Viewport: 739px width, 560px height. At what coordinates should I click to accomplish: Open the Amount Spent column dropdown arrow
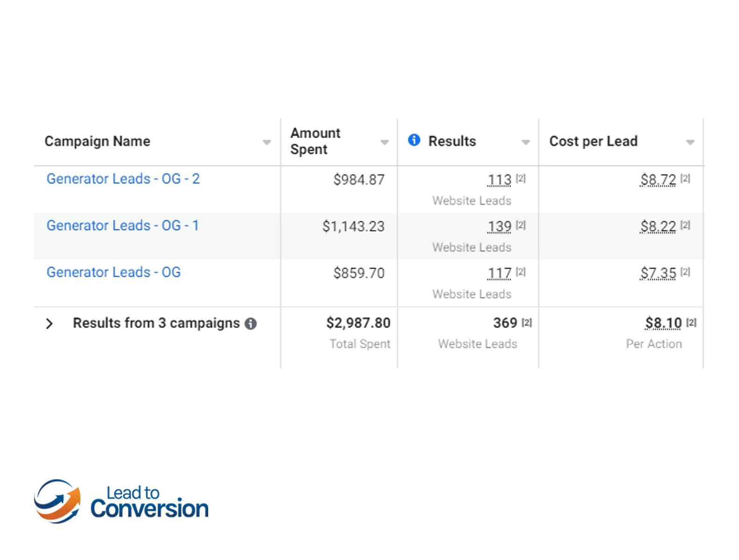[384, 142]
